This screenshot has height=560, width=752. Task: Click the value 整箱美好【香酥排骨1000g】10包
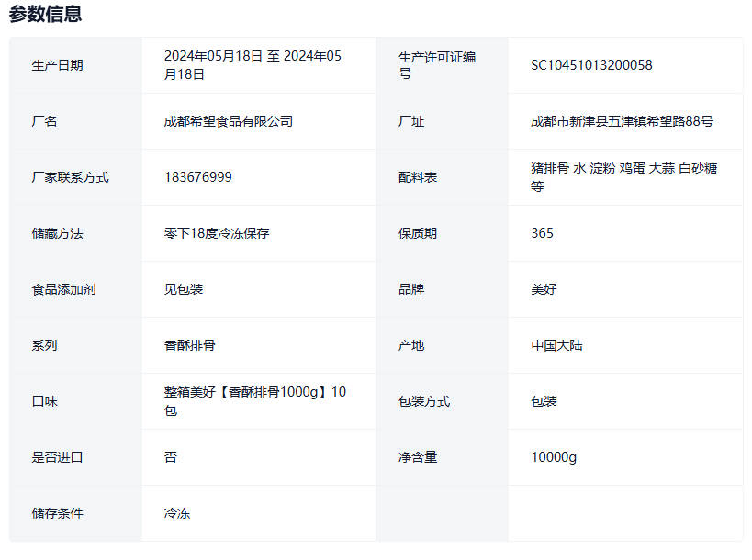[255, 401]
